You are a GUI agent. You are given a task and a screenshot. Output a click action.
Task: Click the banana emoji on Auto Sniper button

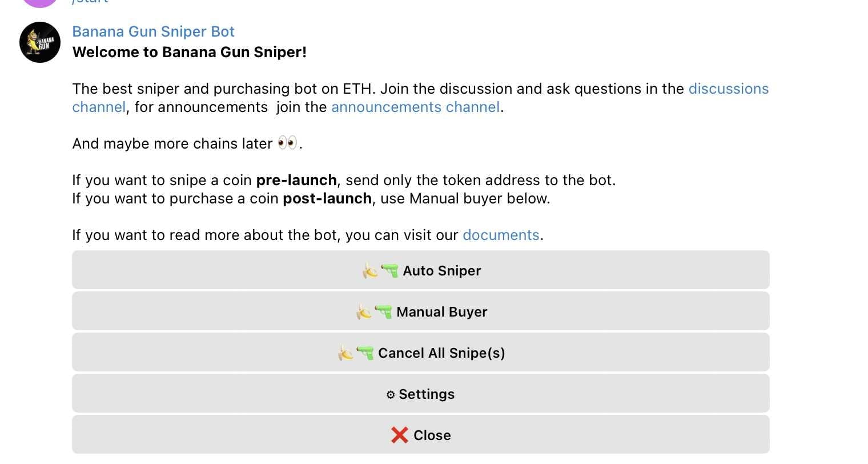click(x=369, y=270)
